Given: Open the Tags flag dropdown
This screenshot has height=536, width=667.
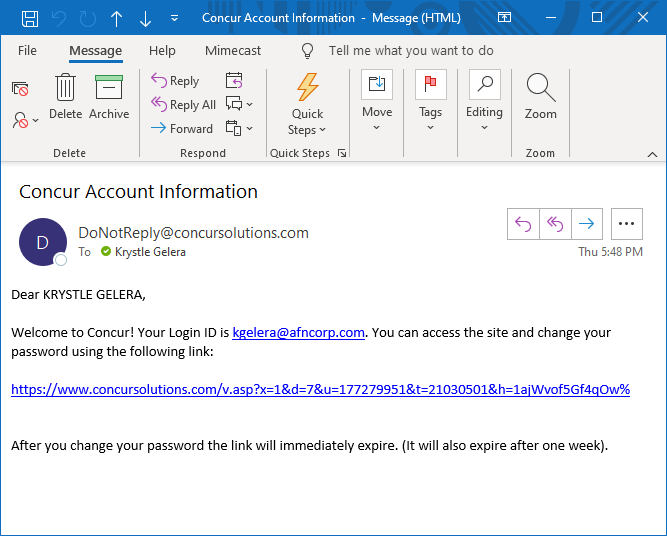Looking at the screenshot, I should pyautogui.click(x=430, y=101).
